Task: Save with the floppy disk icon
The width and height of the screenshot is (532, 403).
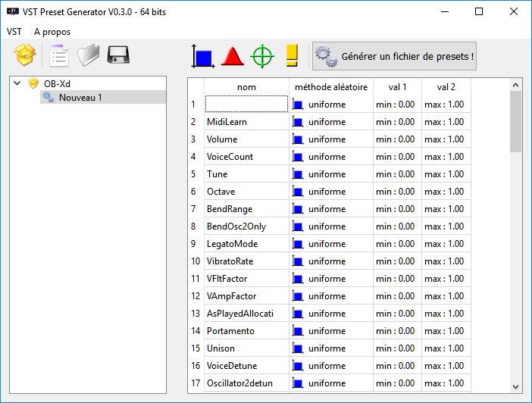Action: coord(118,55)
